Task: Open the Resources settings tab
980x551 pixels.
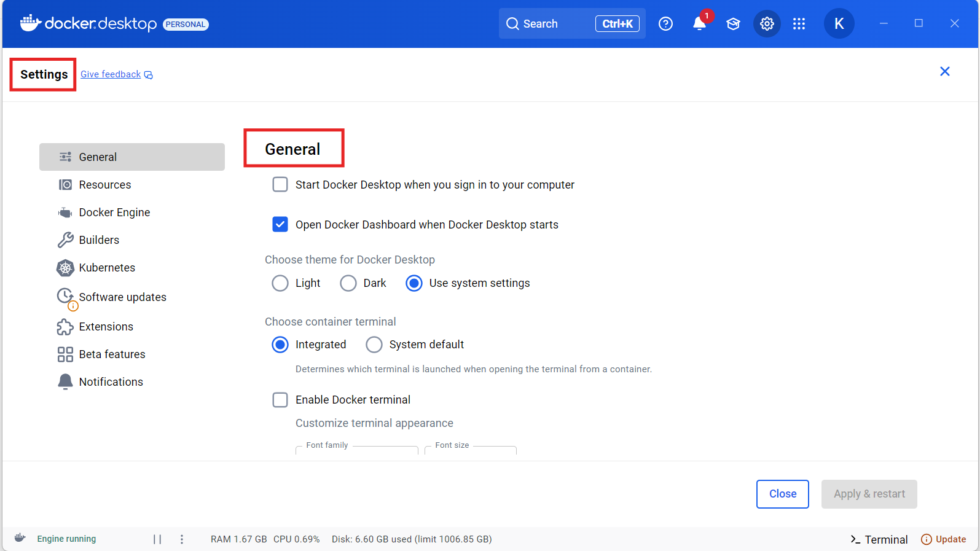Action: [x=132, y=185]
